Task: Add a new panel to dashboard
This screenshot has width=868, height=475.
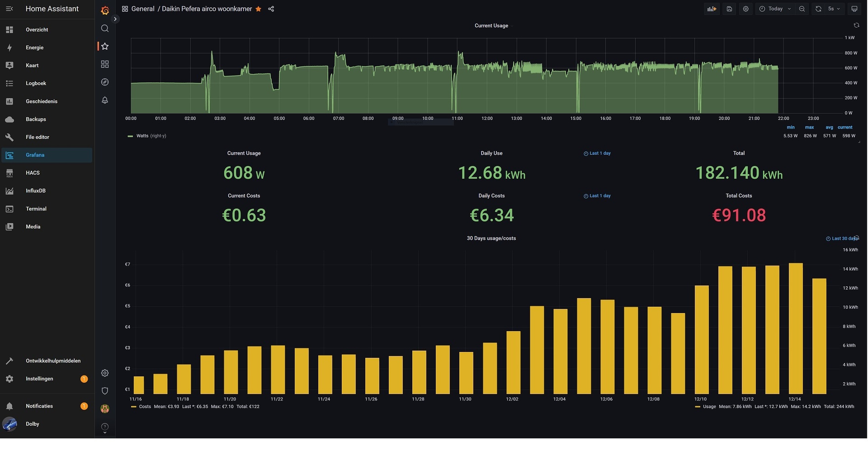Action: pos(712,9)
